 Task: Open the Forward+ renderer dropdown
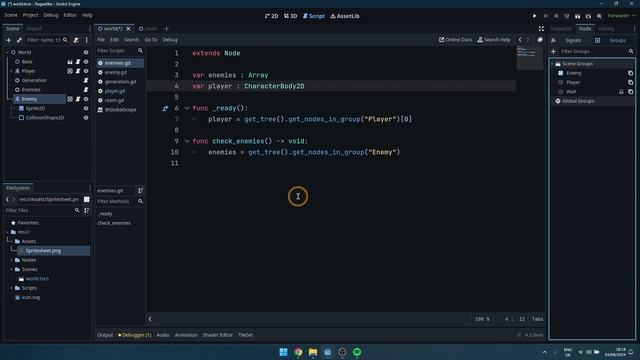[x=621, y=16]
